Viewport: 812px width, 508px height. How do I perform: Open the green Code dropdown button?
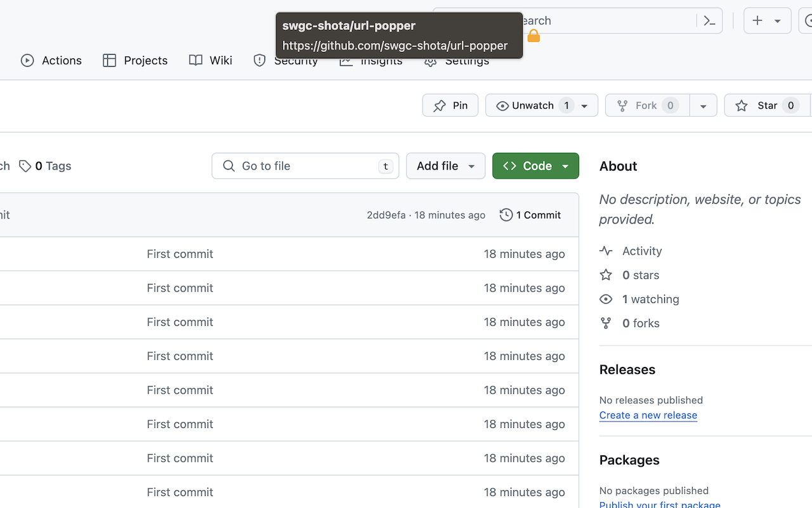pyautogui.click(x=535, y=166)
